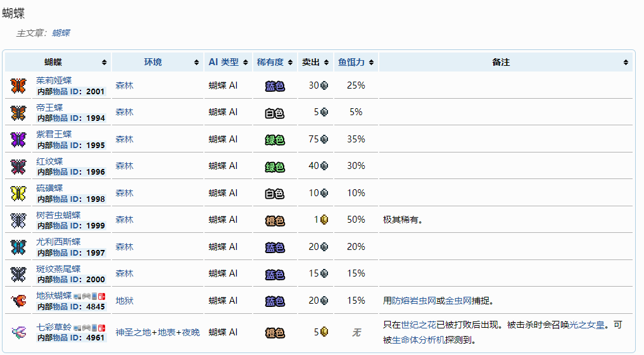Click the red 地狱蝴蝶 sprite icon
This screenshot has width=644, height=355.
tap(18, 301)
